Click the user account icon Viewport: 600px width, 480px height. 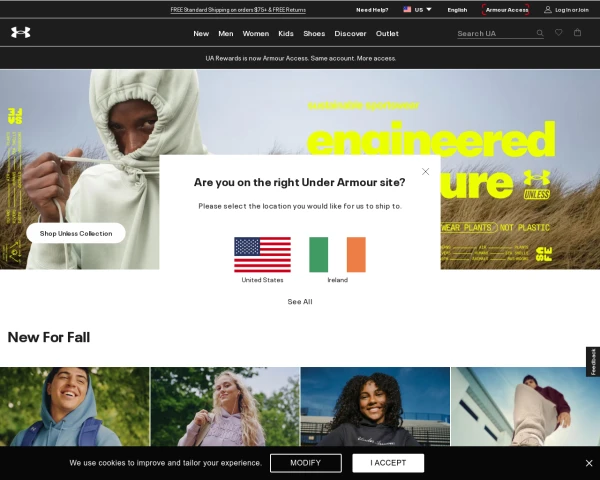click(x=548, y=10)
